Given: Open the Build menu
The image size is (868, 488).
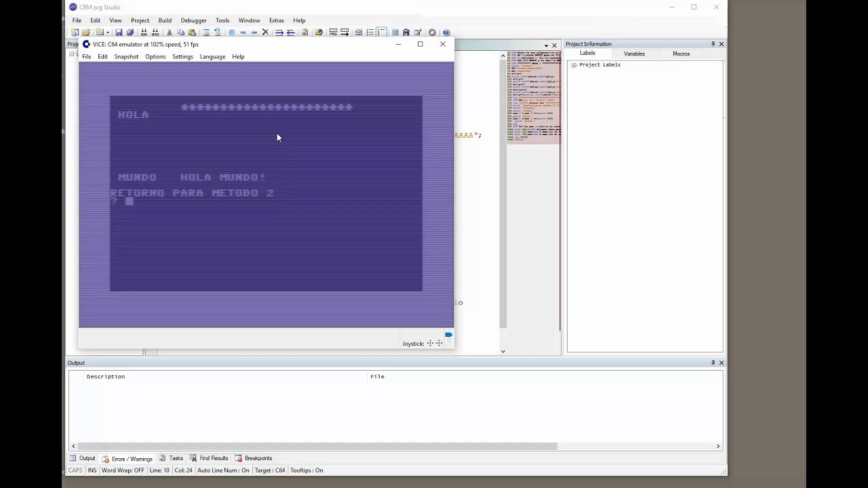Looking at the screenshot, I should point(165,20).
